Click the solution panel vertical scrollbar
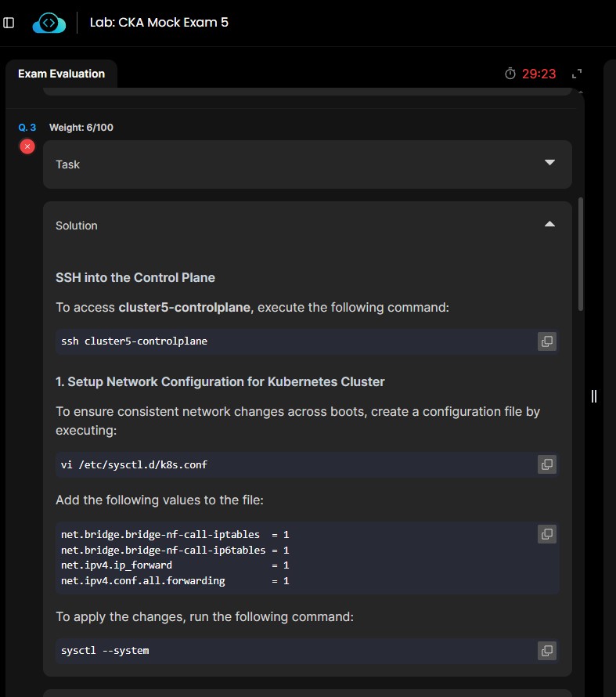Image resolution: width=616 pixels, height=697 pixels. coord(581,255)
